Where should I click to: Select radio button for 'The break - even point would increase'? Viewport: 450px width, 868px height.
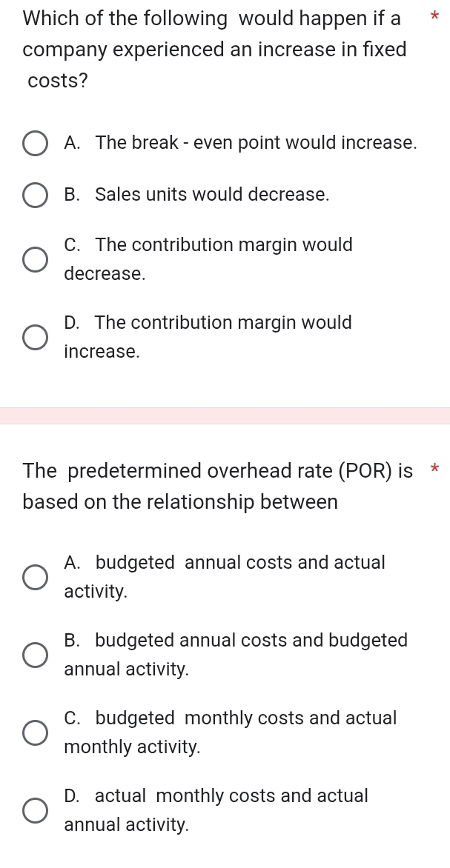pyautogui.click(x=35, y=144)
